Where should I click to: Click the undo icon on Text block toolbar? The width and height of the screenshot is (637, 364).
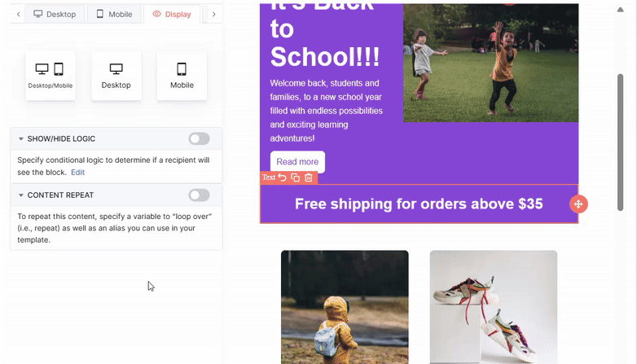tap(283, 178)
